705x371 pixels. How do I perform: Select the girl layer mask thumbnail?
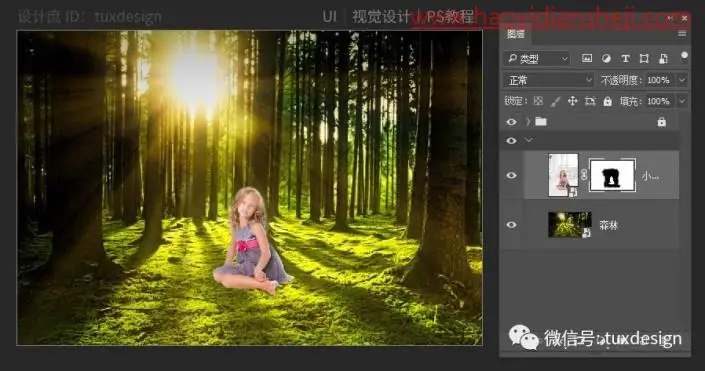coord(612,174)
